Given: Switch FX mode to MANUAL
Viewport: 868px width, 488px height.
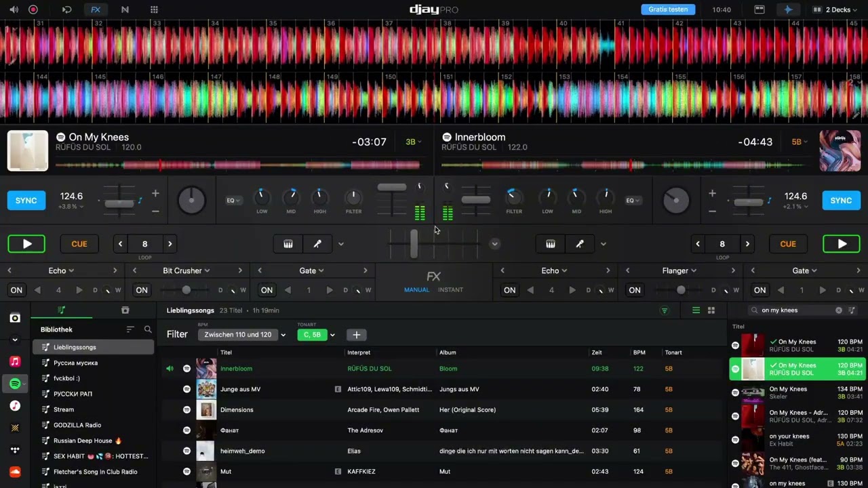Looking at the screenshot, I should 416,289.
